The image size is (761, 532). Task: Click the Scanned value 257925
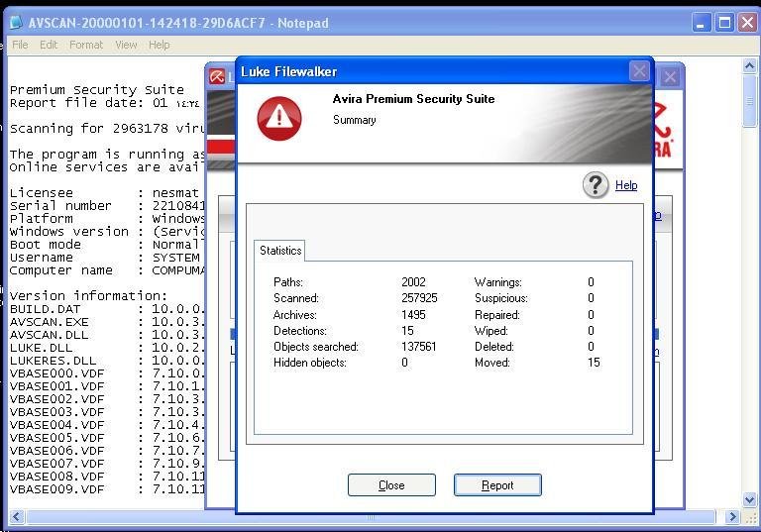coord(419,298)
